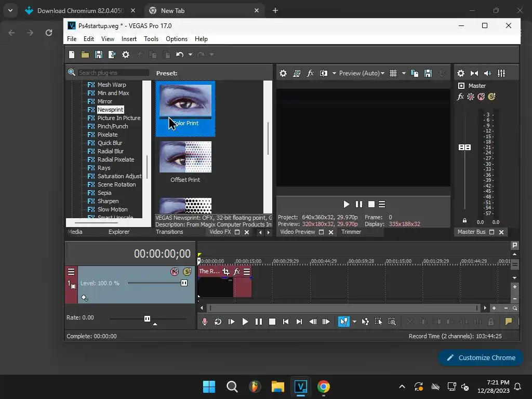The image size is (532, 399).
Task: Stop playback in preview pane
Action: (371, 204)
